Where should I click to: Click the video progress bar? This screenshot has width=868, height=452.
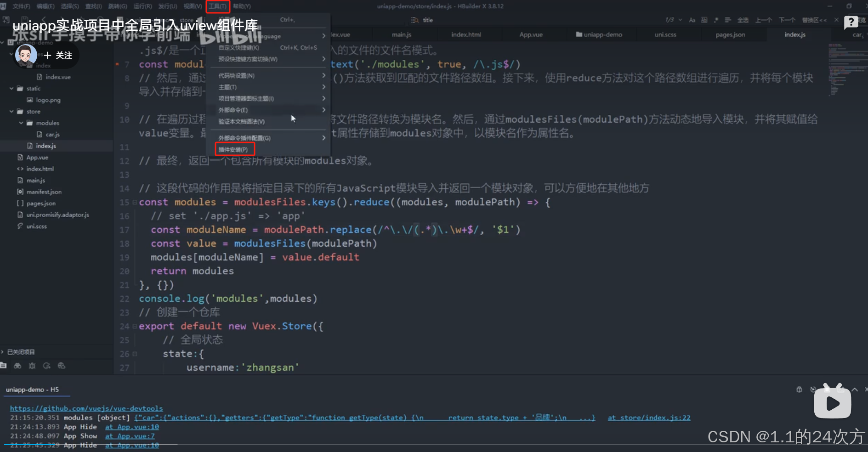(x=434, y=445)
